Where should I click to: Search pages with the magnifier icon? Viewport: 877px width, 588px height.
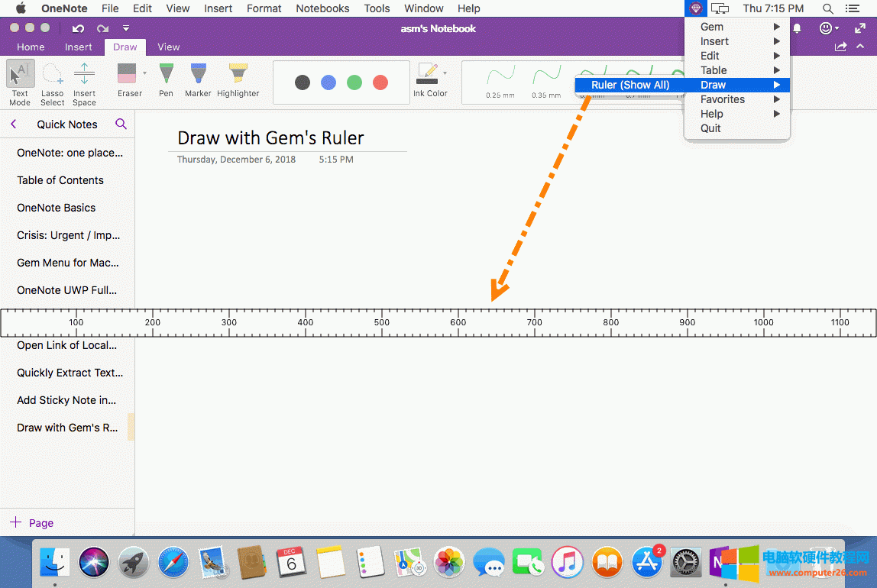[x=121, y=124]
